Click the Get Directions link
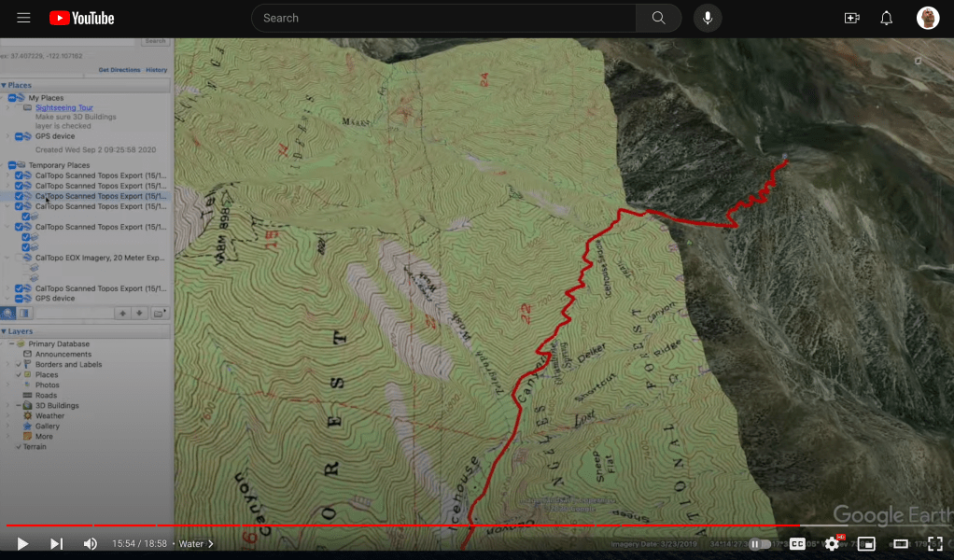Image resolution: width=954 pixels, height=560 pixels. pos(119,70)
